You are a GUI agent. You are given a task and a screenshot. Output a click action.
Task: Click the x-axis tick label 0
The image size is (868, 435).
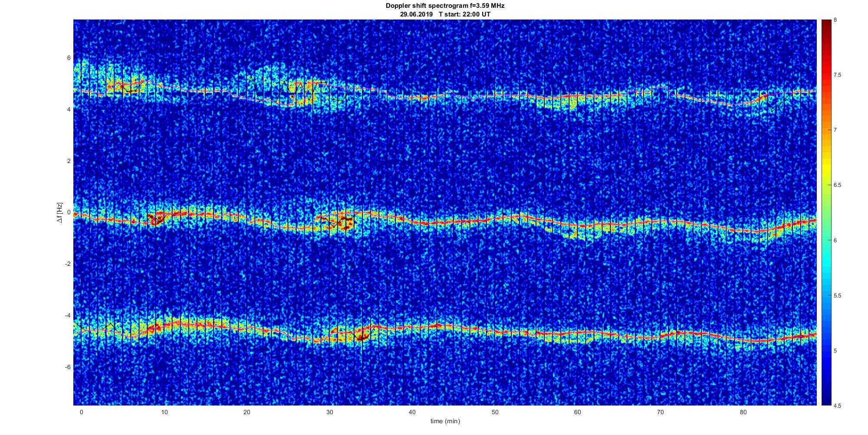[81, 412]
